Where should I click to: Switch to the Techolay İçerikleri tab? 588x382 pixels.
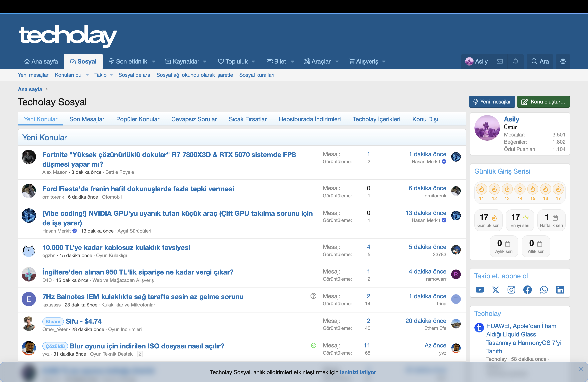(x=376, y=119)
